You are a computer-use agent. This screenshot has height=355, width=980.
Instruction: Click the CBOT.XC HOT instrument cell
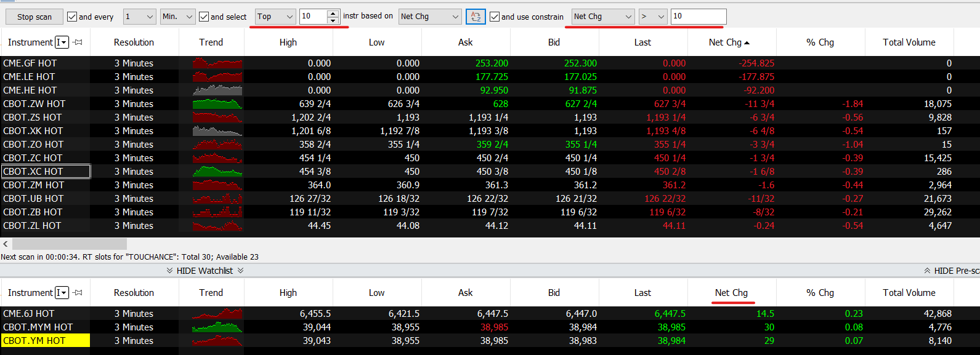(46, 172)
